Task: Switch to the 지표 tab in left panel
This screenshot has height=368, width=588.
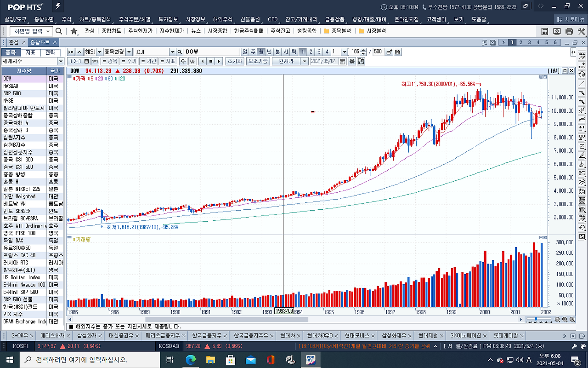Action: tap(30, 52)
